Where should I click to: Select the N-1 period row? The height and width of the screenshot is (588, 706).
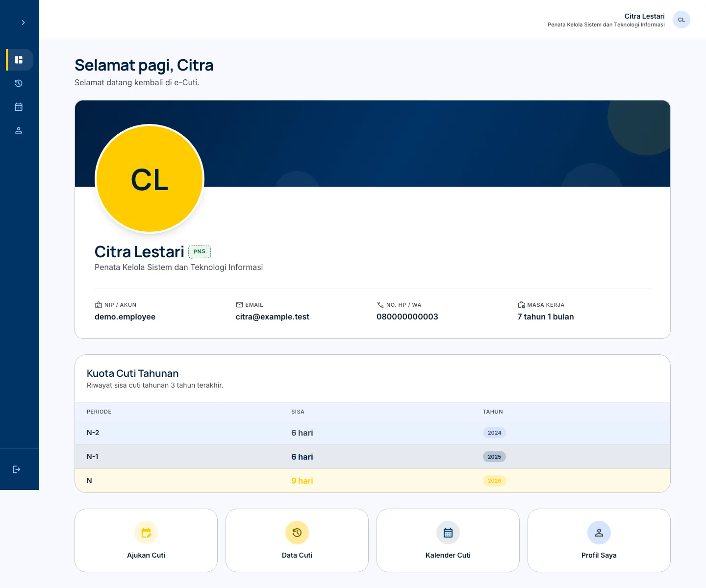[x=373, y=457]
